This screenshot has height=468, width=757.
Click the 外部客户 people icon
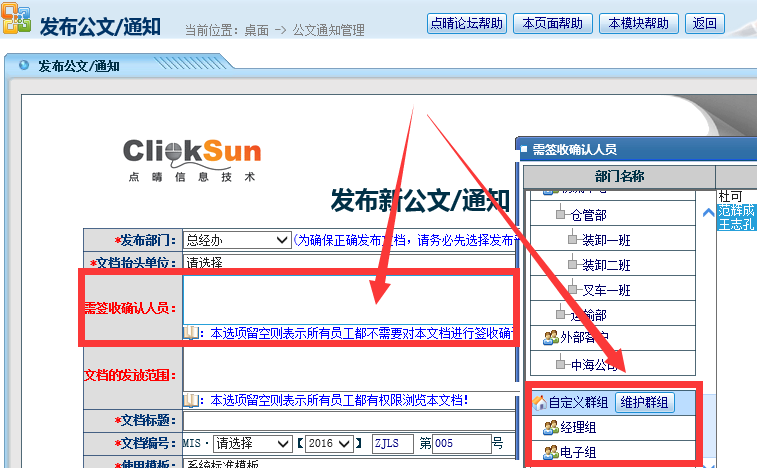coord(550,338)
